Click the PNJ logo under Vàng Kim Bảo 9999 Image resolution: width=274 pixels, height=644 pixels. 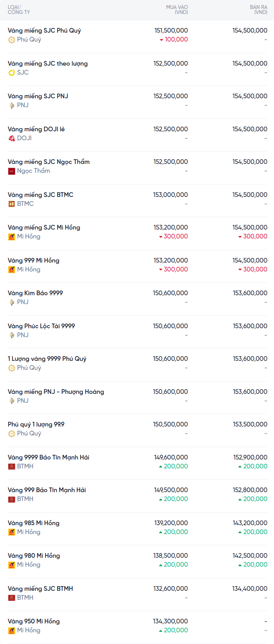(12, 302)
